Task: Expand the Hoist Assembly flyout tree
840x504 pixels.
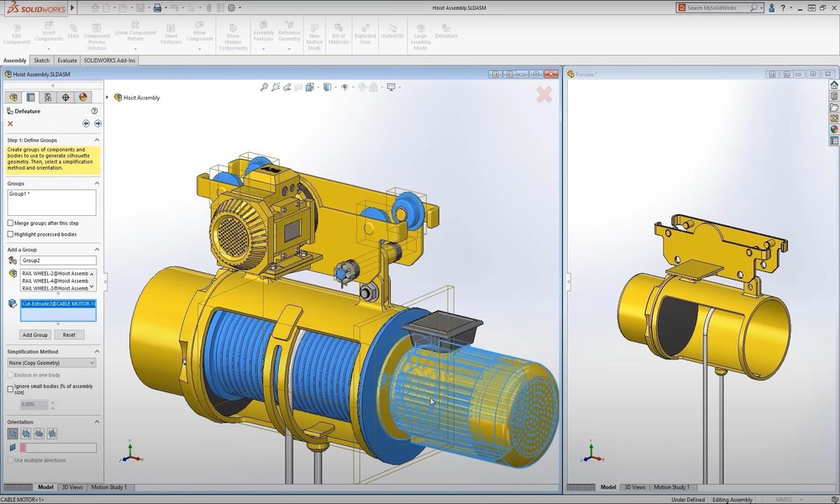Action: point(108,97)
